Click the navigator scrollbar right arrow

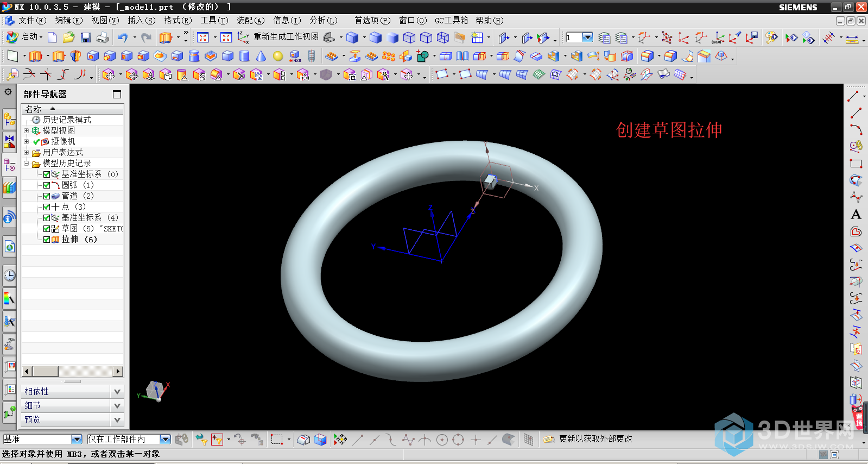tap(118, 372)
